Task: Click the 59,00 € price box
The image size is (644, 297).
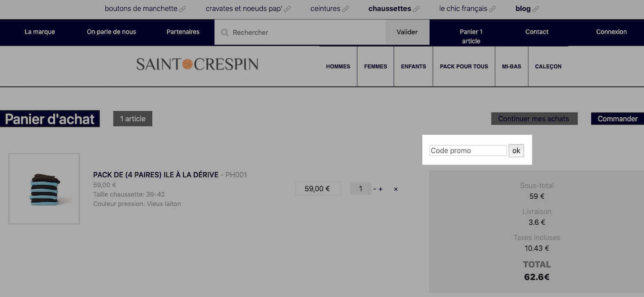Action: tap(318, 188)
